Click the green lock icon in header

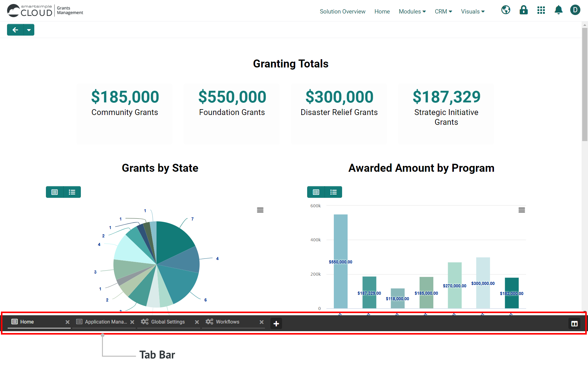(523, 10)
